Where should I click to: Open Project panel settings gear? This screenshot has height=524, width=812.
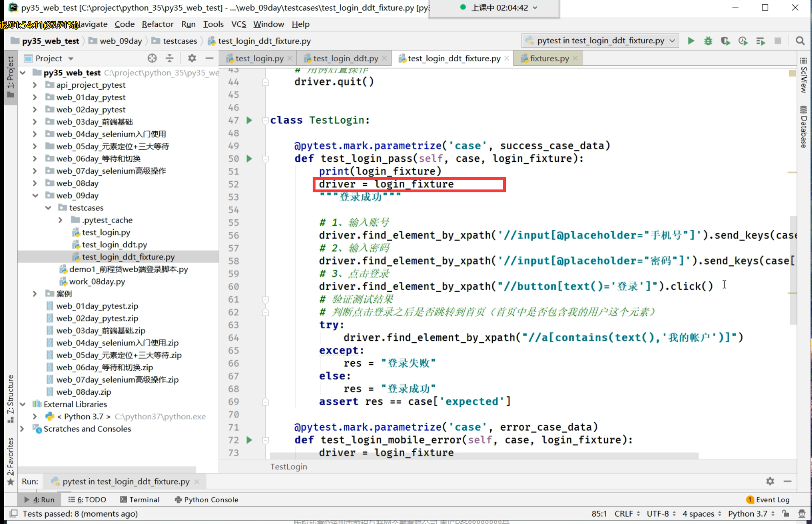[x=192, y=58]
